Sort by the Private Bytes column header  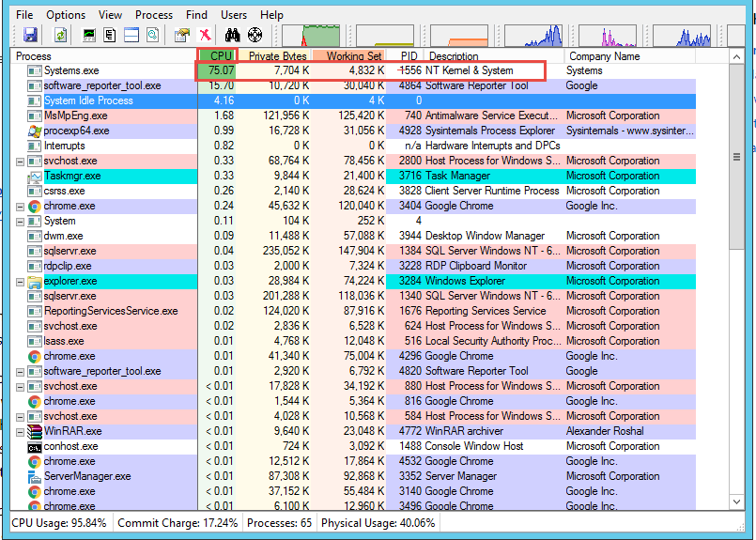pos(275,56)
